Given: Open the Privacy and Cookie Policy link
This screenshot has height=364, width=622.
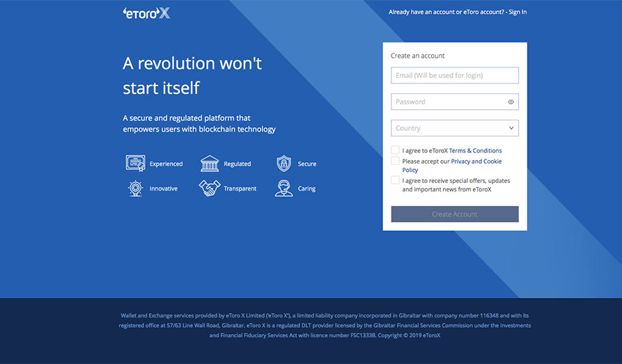Looking at the screenshot, I should click(452, 166).
